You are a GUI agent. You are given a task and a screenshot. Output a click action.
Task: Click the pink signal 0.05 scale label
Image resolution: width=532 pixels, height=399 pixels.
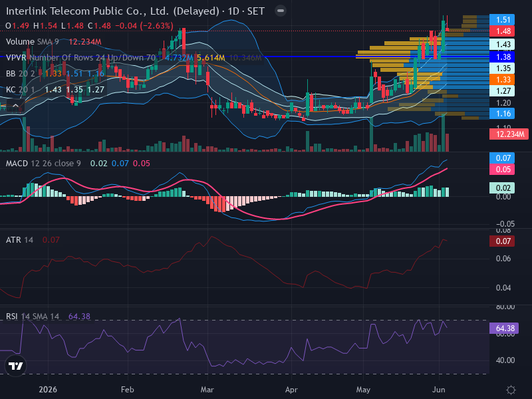click(x=502, y=170)
